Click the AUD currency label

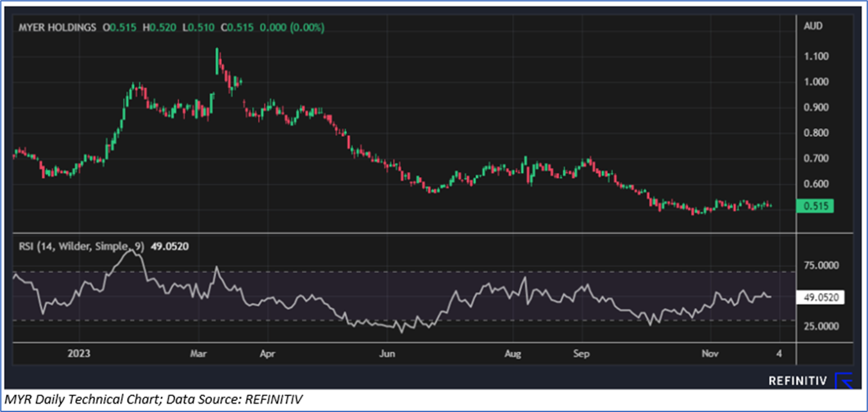point(813,26)
